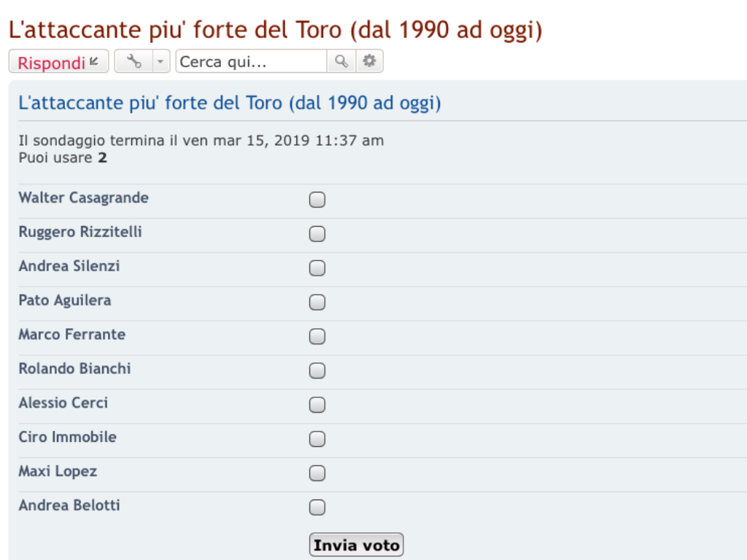The height and width of the screenshot is (560, 747).
Task: Check the Ciro Immobile option
Action: pyautogui.click(x=317, y=438)
